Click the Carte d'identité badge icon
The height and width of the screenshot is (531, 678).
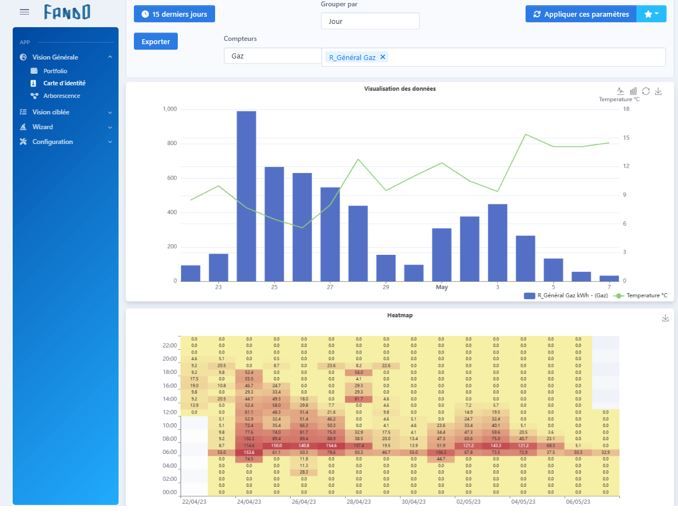point(33,83)
